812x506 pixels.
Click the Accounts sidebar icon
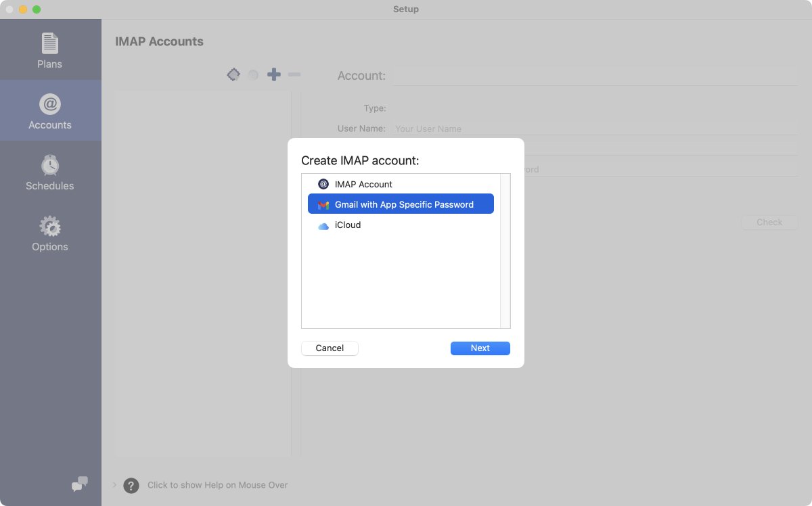click(49, 110)
